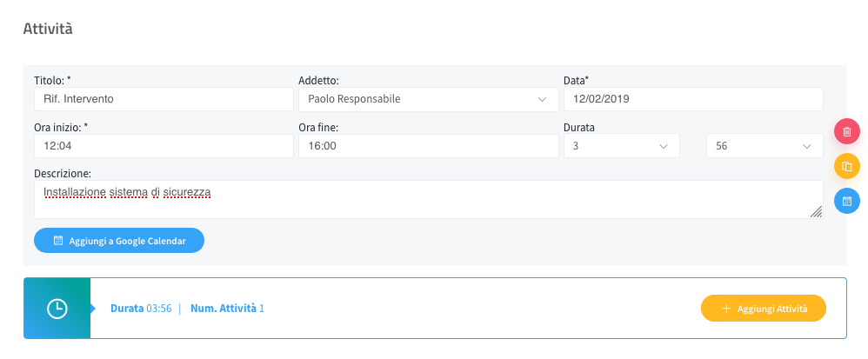Viewport: 868px width, 359px height.
Task: Focus the Titolo field with Rif. Intervento
Action: [164, 99]
